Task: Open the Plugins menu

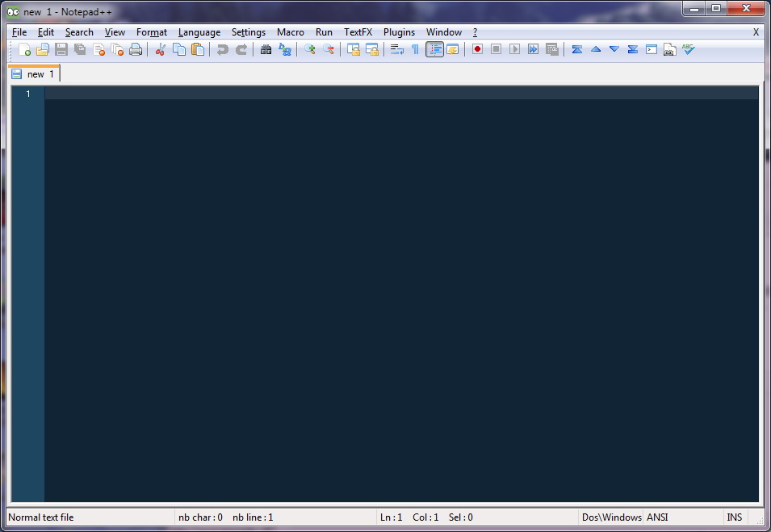Action: click(399, 32)
